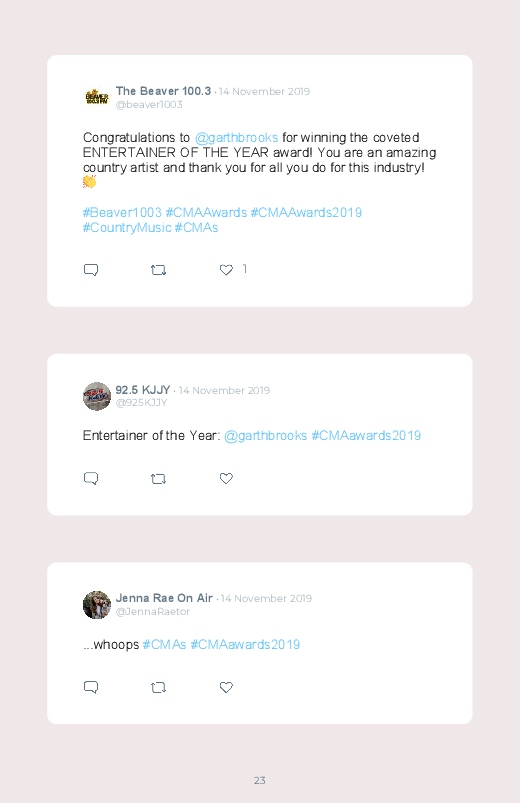Click reply icon on The Beaver 100.3 tweet
The width and height of the screenshot is (520, 803).
point(91,270)
